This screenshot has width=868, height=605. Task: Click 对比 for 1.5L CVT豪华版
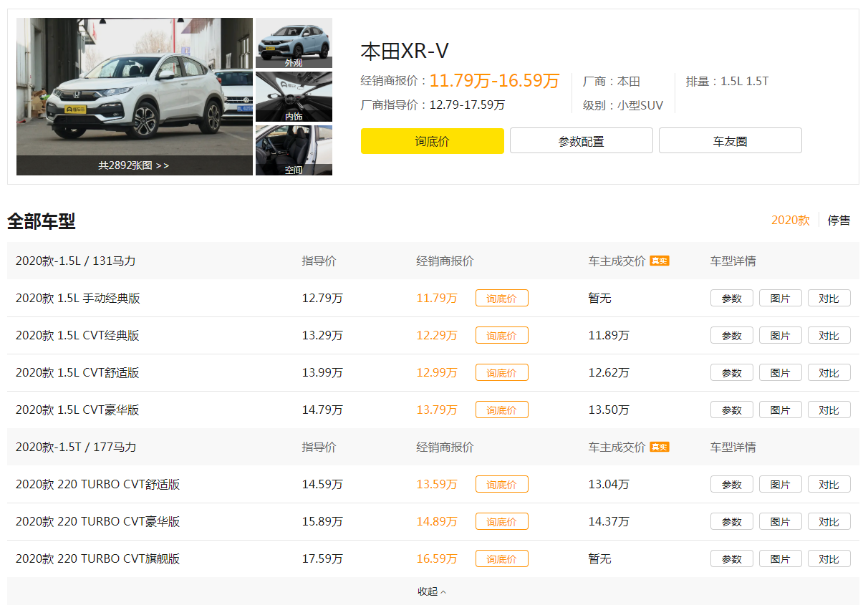click(829, 410)
